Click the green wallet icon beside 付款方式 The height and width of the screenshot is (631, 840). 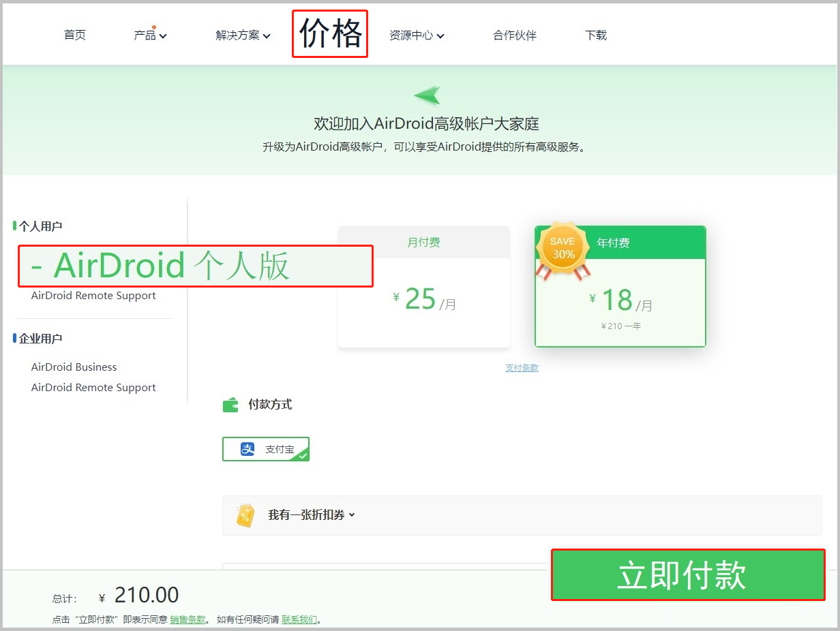(x=230, y=405)
